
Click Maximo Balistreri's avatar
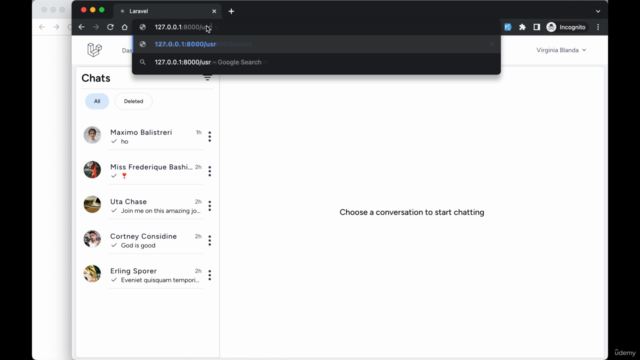[x=92, y=135]
